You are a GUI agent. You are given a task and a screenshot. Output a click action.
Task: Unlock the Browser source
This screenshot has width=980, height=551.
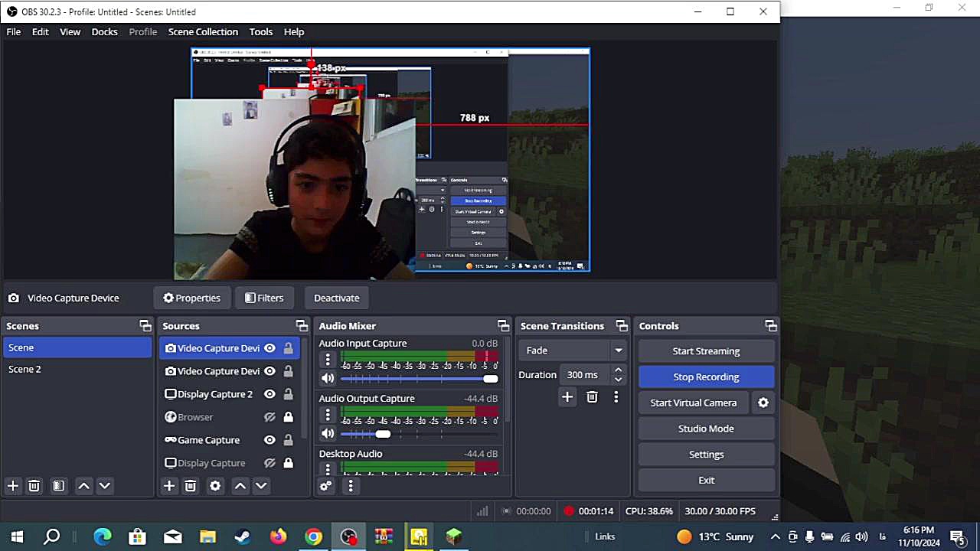[288, 417]
